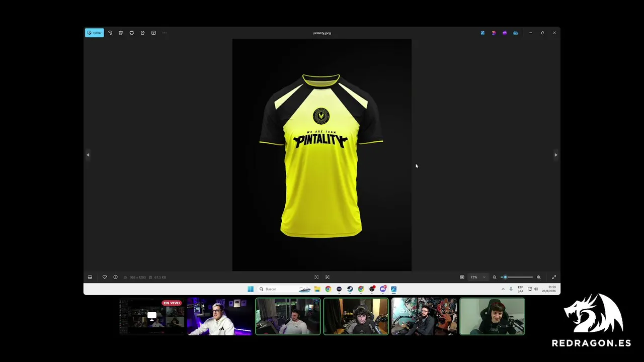Mark the photo as favorite with heart
644x362 pixels.
coord(105,277)
